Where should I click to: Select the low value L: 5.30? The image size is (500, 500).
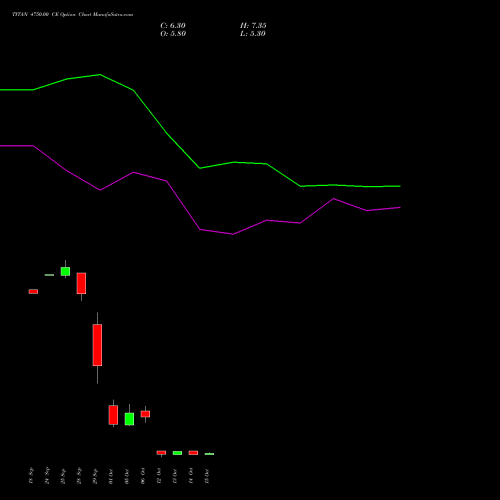click(253, 34)
